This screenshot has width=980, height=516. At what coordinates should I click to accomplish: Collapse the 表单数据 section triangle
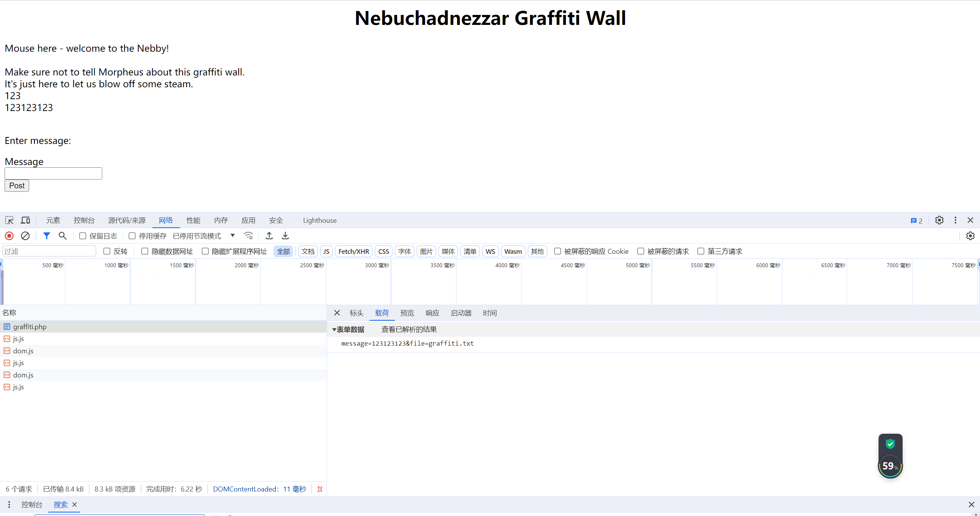click(x=334, y=330)
